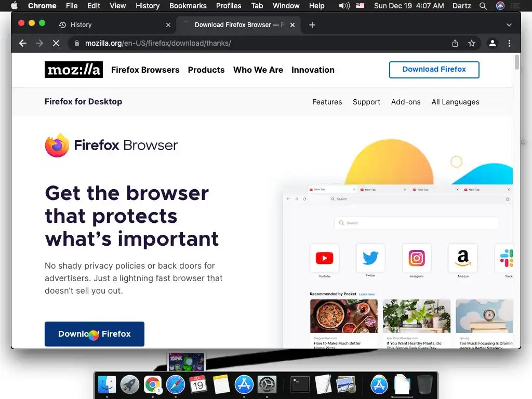532x399 pixels.
Task: Go back using the browser back arrow
Action: [23, 43]
